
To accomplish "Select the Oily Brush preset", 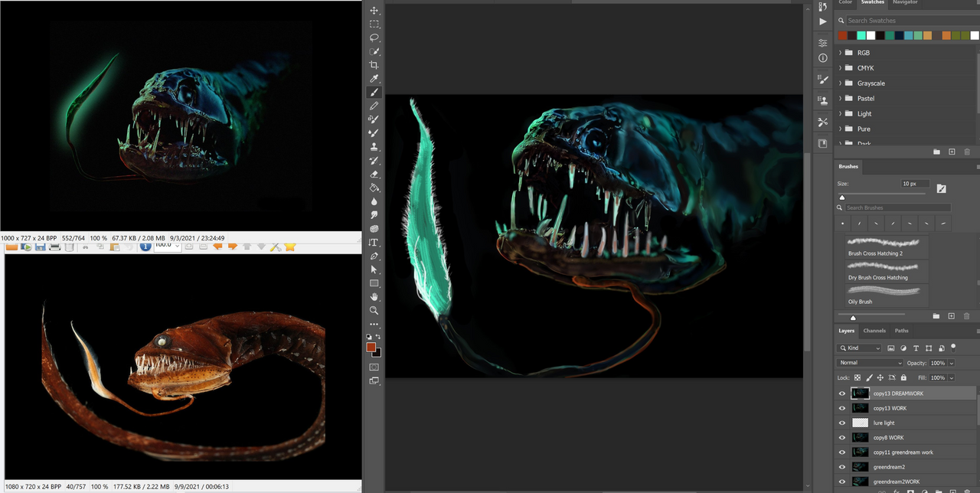I will tap(887, 296).
